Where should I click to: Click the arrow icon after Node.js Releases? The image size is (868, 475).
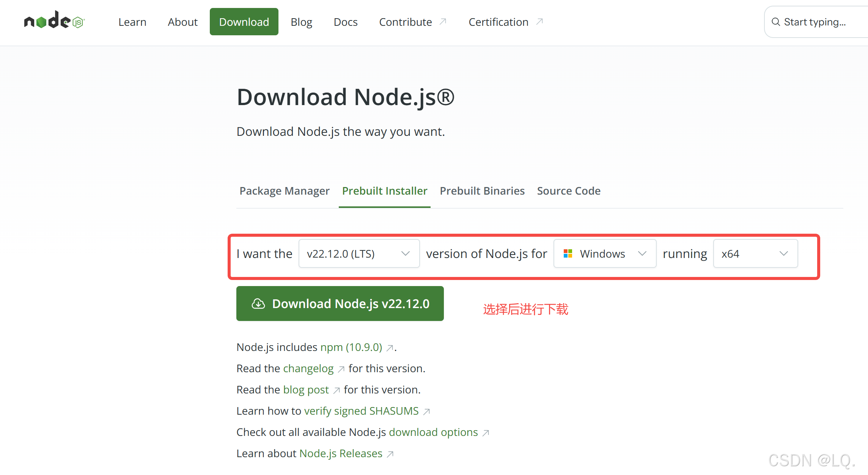click(x=390, y=454)
